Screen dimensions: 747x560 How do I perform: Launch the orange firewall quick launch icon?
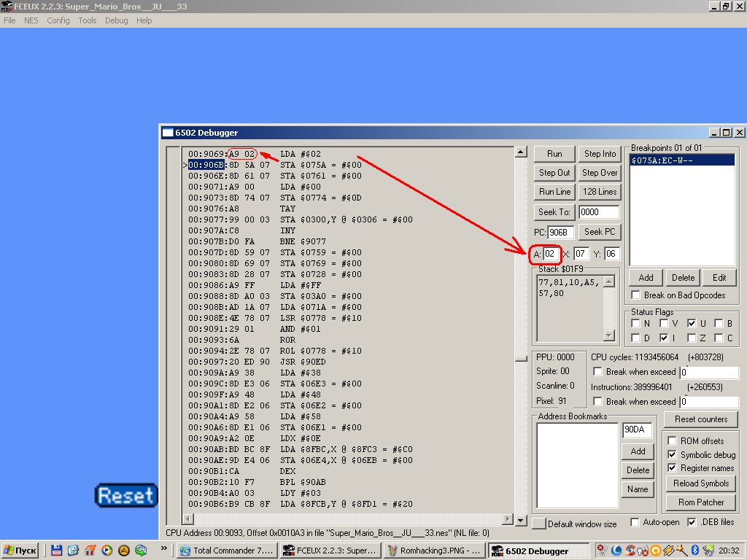tap(90, 551)
